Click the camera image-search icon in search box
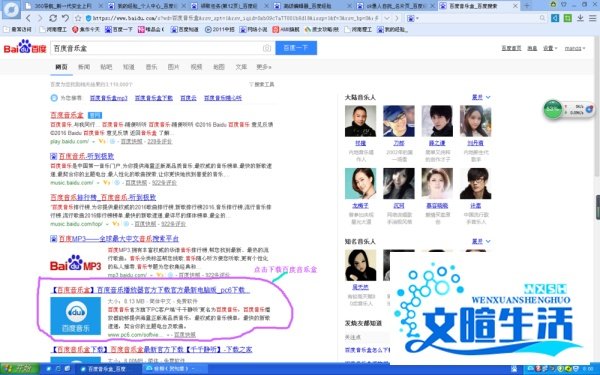This screenshot has height=375, width=600. click(267, 48)
